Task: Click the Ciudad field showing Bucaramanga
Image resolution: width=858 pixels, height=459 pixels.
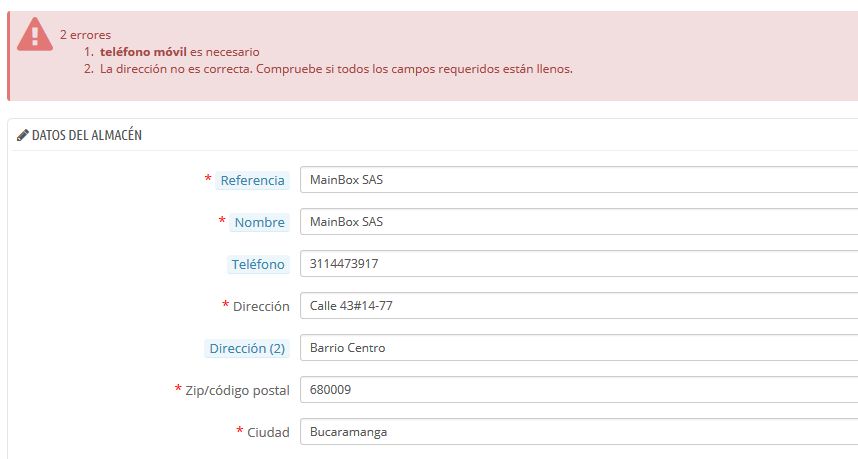Action: tap(578, 432)
